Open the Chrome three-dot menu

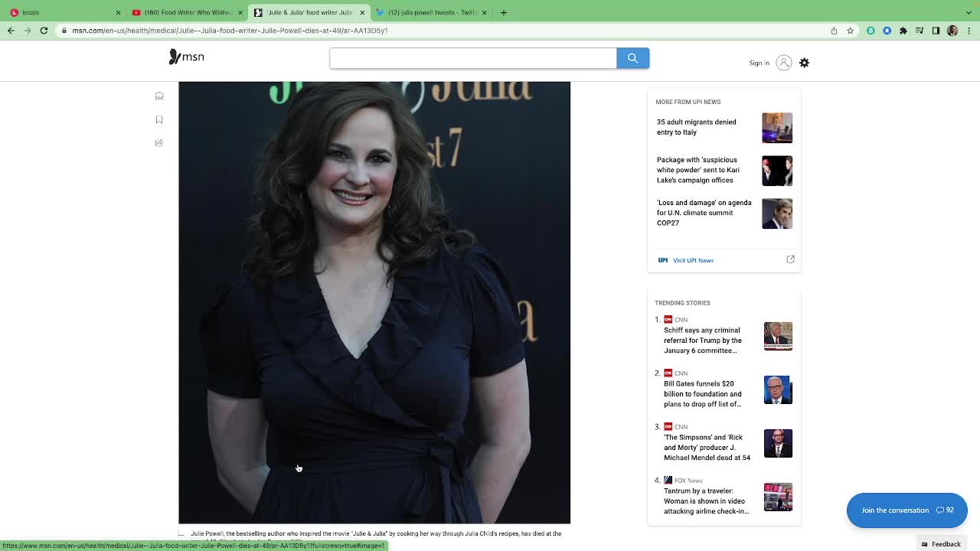pyautogui.click(x=969, y=31)
